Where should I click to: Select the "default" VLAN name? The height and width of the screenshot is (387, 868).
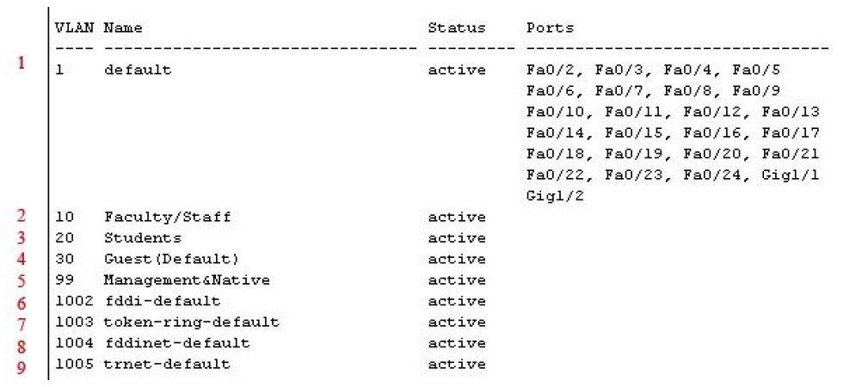click(x=137, y=70)
